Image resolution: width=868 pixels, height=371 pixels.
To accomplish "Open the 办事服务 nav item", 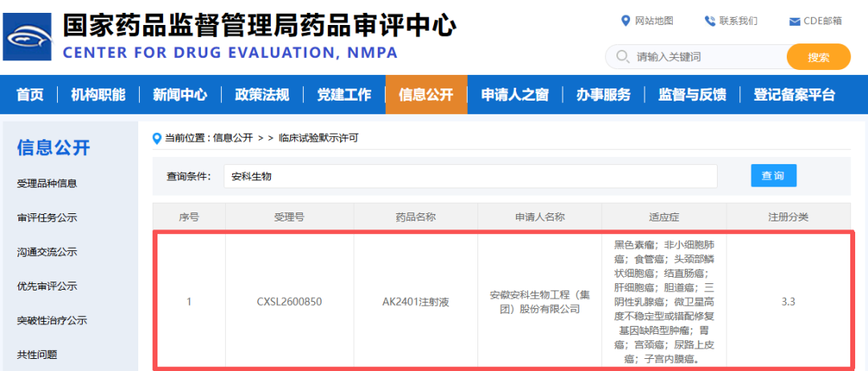I will (604, 95).
